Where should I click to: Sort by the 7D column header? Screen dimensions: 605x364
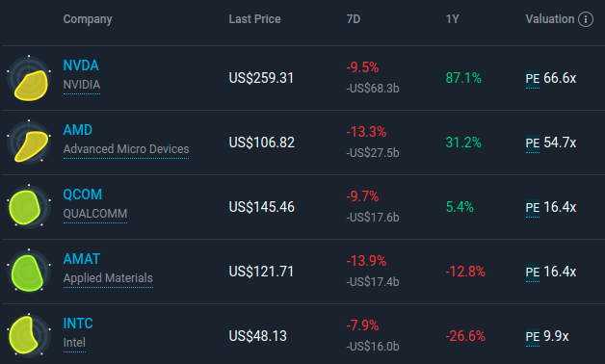coord(353,19)
